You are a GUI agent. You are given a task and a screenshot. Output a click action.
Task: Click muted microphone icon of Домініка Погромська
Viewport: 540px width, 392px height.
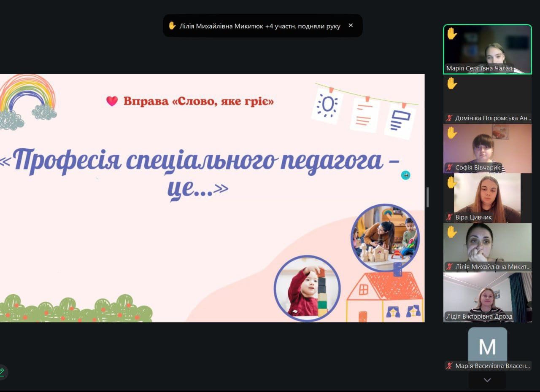[x=450, y=118]
